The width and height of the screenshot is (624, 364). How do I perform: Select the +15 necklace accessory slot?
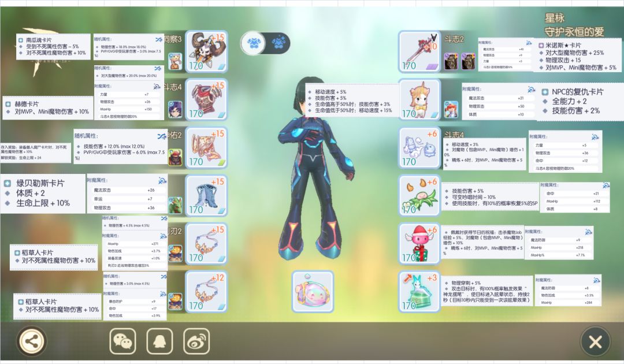pyautogui.click(x=206, y=244)
